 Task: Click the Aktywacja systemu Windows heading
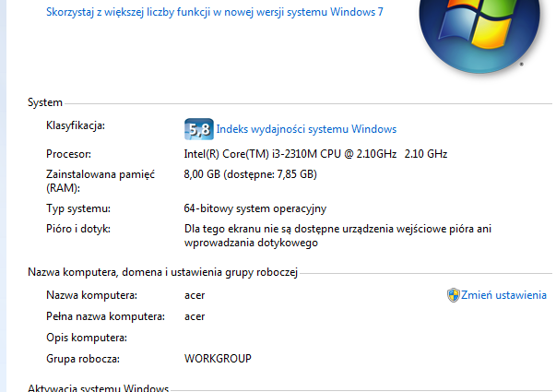(99, 387)
